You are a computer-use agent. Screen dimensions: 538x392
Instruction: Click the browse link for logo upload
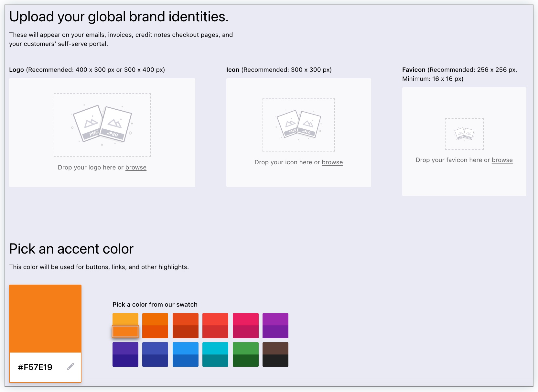tap(136, 168)
